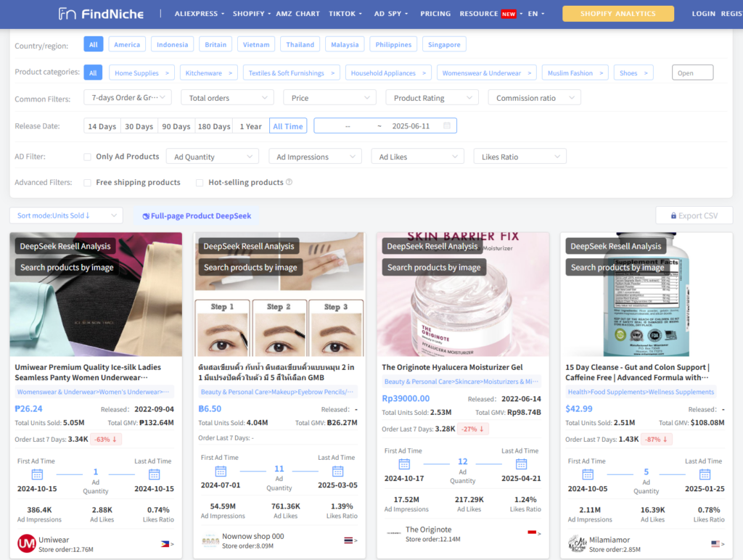Click Umiwear red down-arrow order trend badge
Screen dimensions: 743x560
106,439
